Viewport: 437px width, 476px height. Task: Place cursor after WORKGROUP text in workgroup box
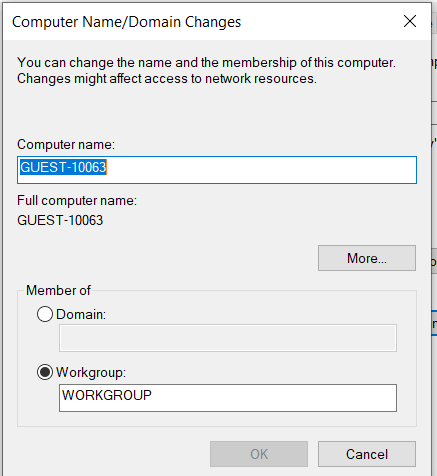pos(154,395)
